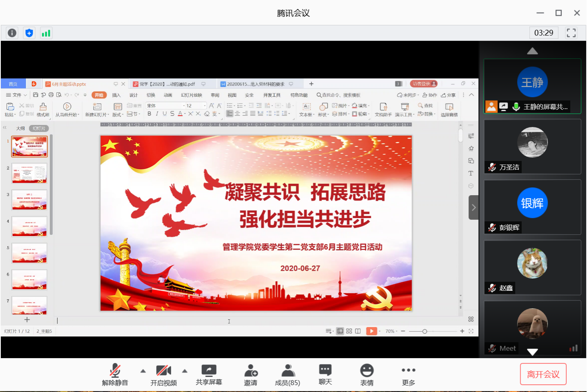
Task: Select 王静 screen sharing participant tile
Action: 532,86
